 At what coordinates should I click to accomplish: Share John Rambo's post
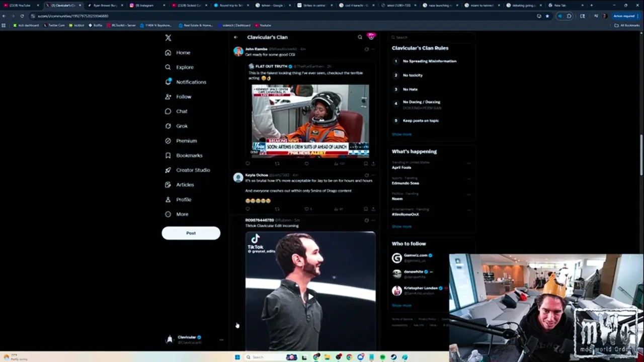click(373, 163)
